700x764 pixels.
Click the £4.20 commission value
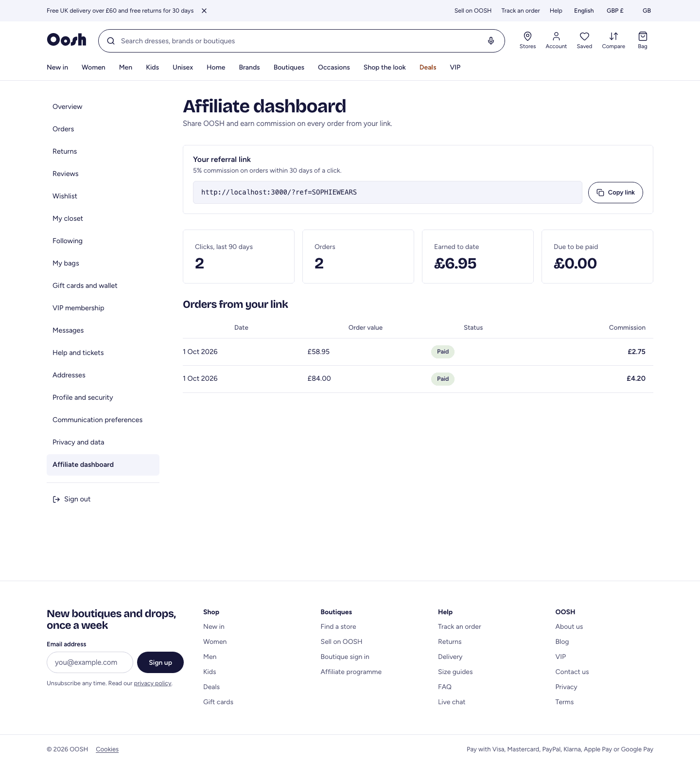pos(636,378)
